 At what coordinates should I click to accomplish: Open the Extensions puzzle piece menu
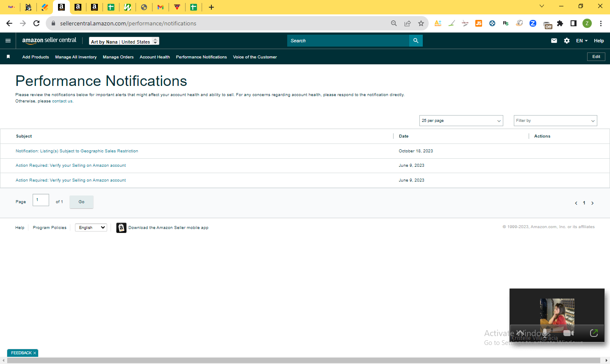(560, 23)
